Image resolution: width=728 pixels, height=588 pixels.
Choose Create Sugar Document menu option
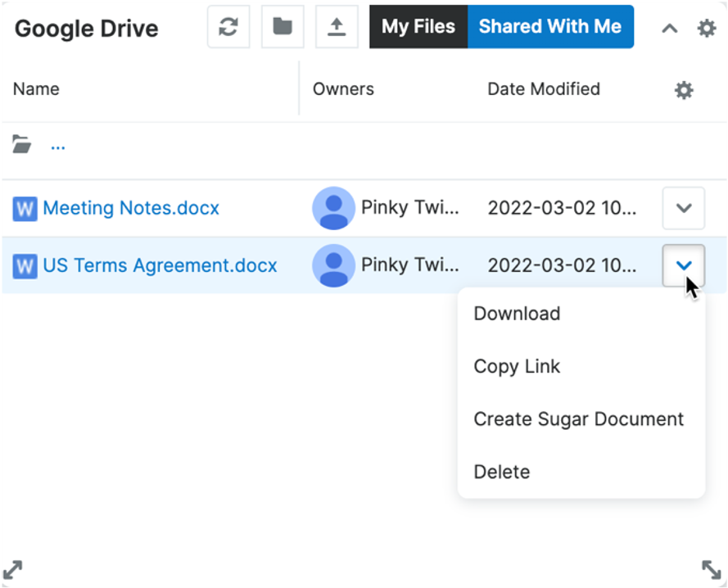(578, 419)
